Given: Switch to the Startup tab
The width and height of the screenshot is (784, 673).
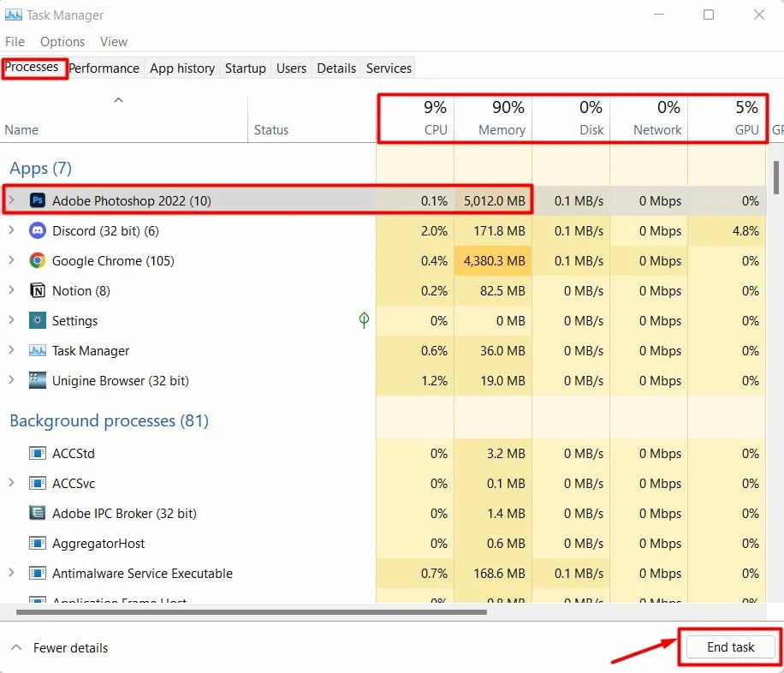Looking at the screenshot, I should coord(246,68).
